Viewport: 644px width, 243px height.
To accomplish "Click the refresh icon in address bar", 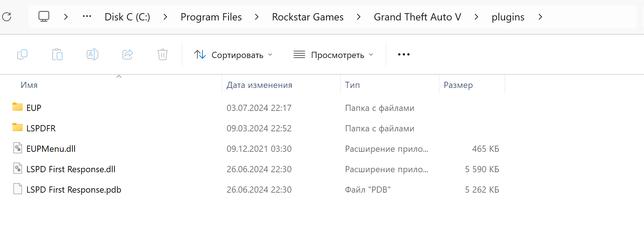I will coord(7,16).
